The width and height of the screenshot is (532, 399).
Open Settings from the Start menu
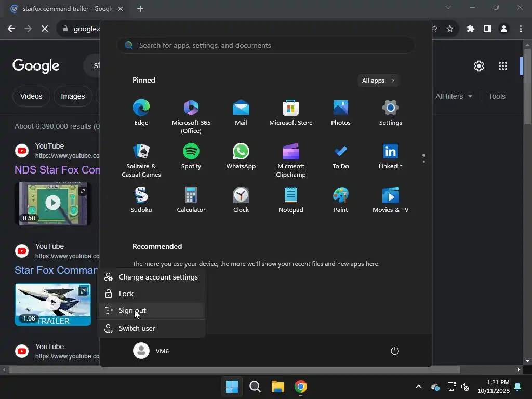tap(391, 113)
